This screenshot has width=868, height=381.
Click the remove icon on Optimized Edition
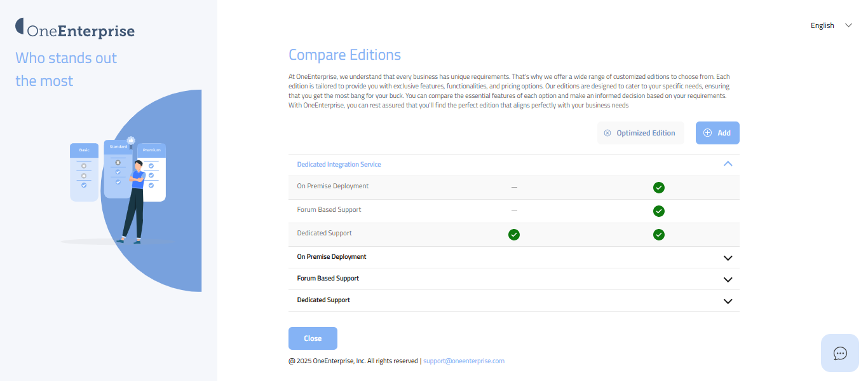[x=607, y=133]
